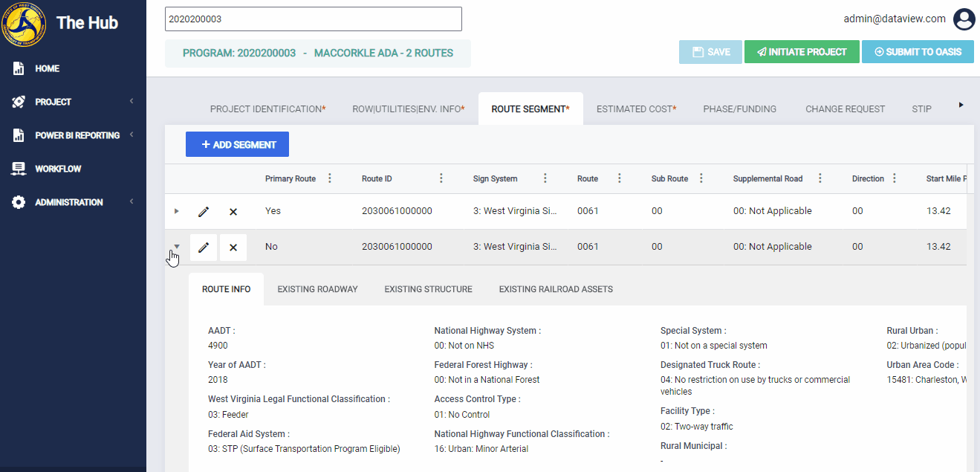
Task: Delete the non-primary route segment row
Action: 233,248
